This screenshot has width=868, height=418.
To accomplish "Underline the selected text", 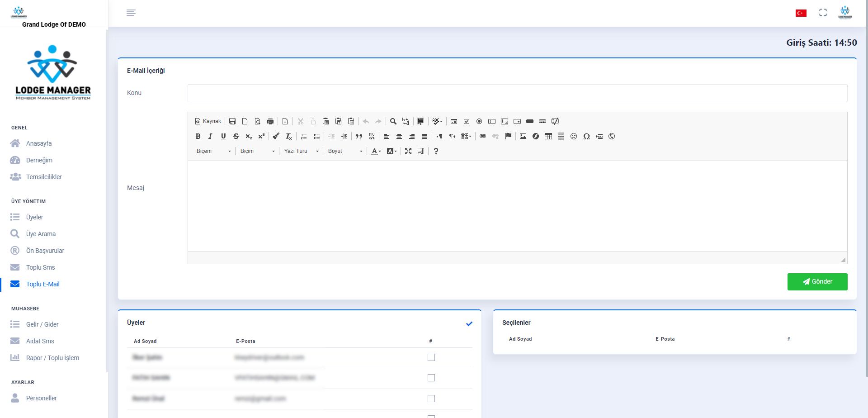I will click(x=223, y=136).
